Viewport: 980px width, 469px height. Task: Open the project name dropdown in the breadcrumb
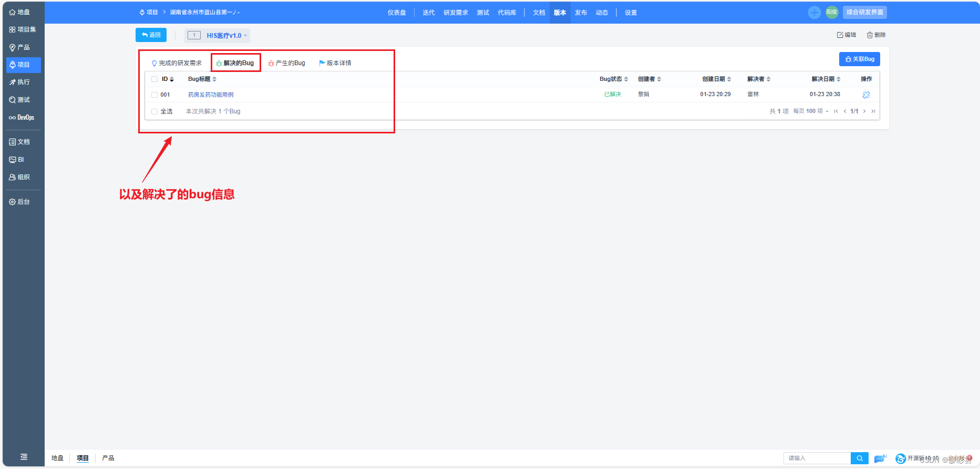[205, 12]
